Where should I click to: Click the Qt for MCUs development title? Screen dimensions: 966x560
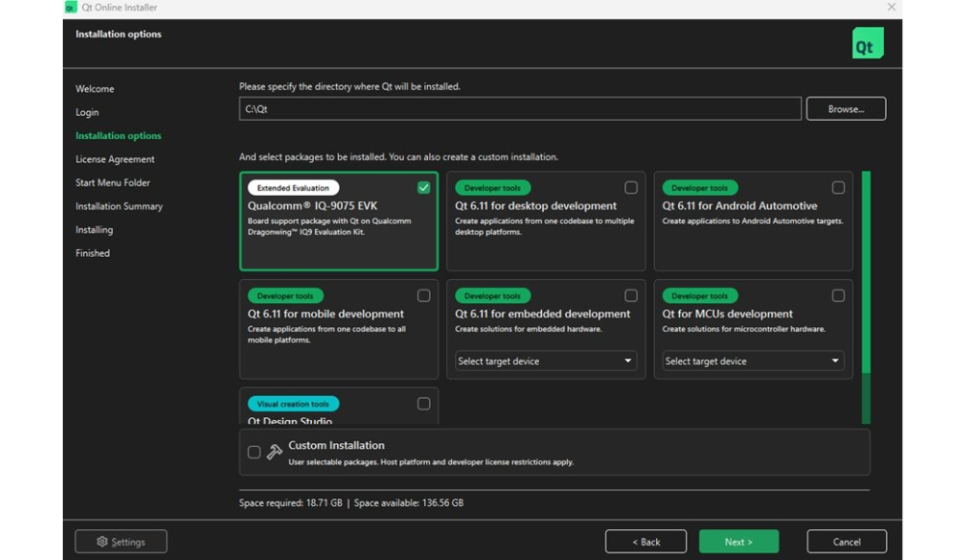pyautogui.click(x=727, y=314)
